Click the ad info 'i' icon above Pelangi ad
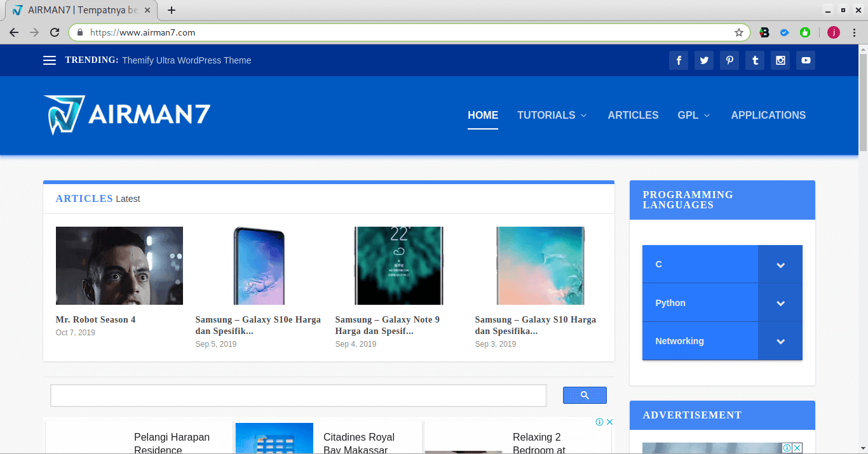This screenshot has height=454, width=868. coord(599,422)
